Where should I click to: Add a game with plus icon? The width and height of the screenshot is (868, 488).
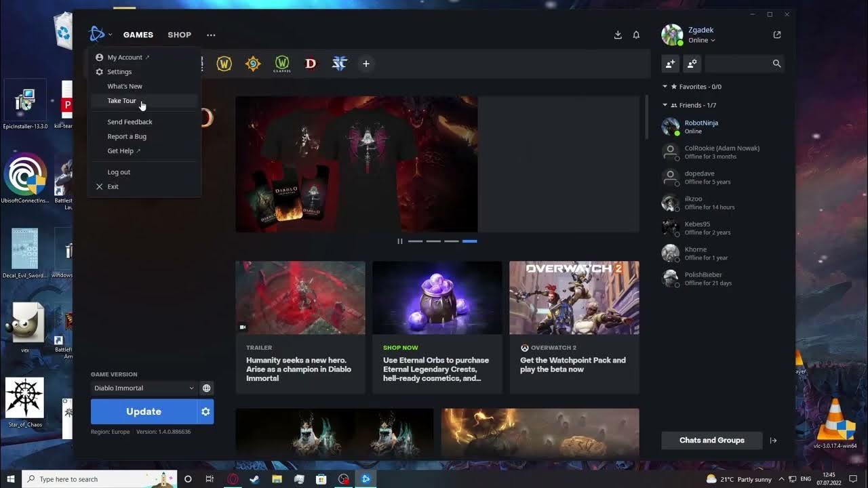(366, 64)
